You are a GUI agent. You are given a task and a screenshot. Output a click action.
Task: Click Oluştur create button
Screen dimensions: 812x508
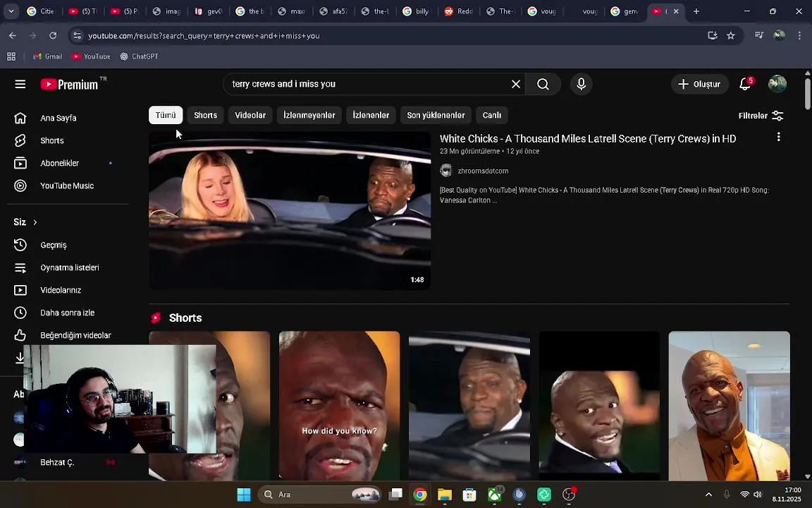pyautogui.click(x=700, y=84)
